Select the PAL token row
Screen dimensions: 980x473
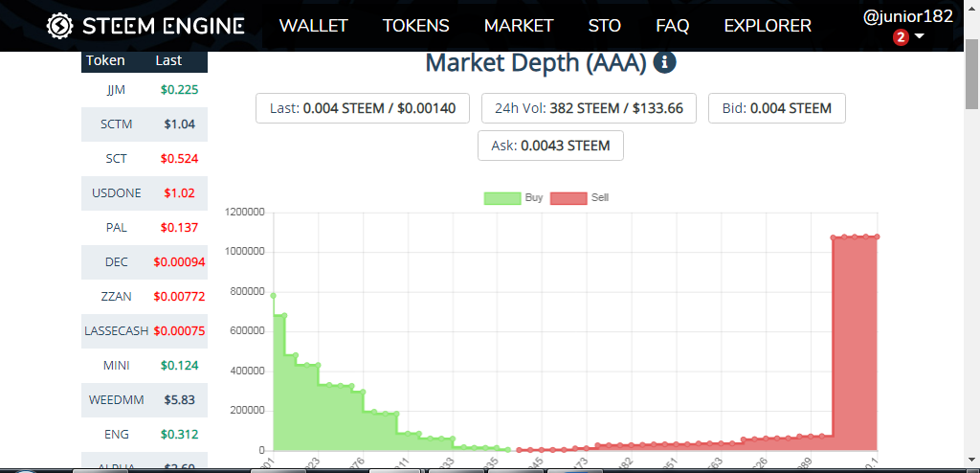[x=145, y=228]
